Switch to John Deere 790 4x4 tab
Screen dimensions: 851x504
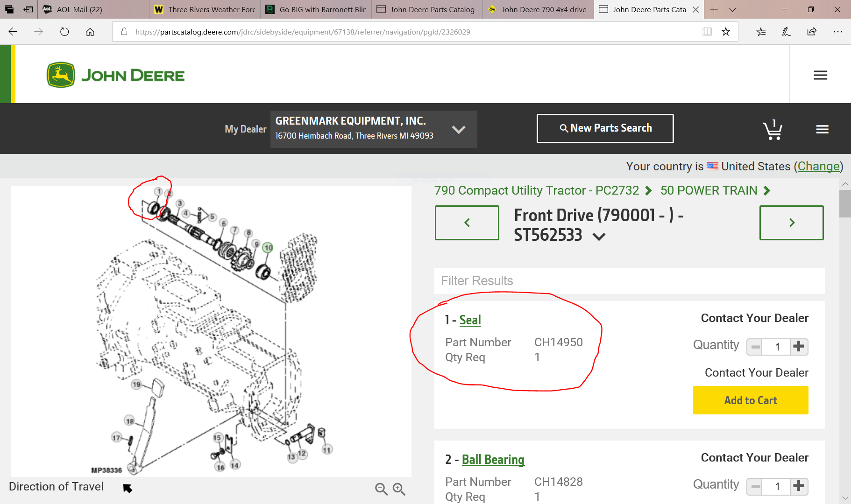[x=539, y=9]
